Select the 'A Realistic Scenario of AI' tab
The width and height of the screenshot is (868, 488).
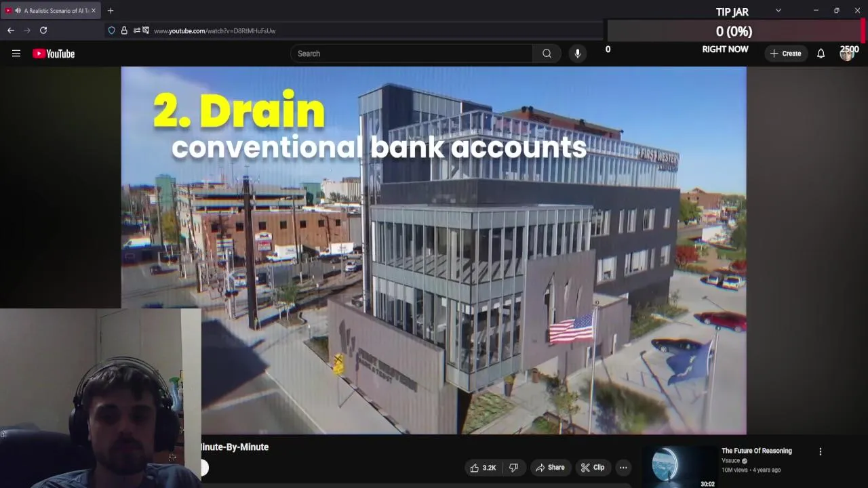52,11
